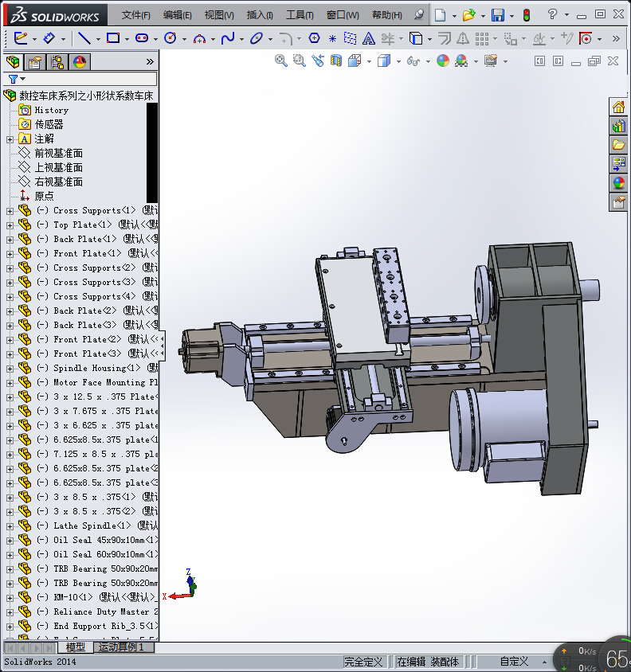Open the ConfigurationManager tab
The image size is (631, 672).
point(57,62)
